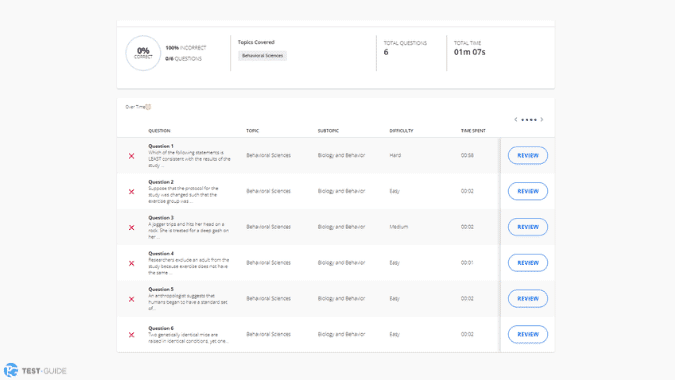This screenshot has width=675, height=380.
Task: Open Review for Question 6
Action: pos(528,334)
